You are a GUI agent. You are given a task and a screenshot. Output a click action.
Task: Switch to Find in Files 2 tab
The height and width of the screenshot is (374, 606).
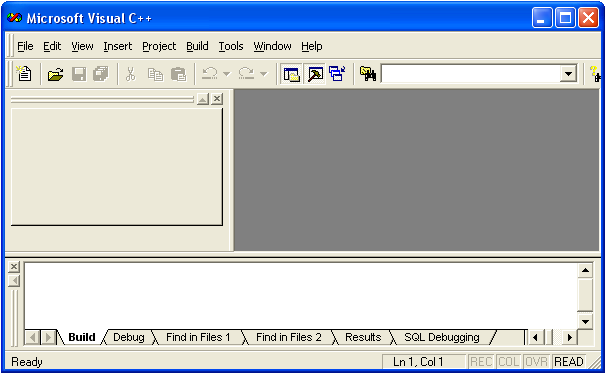point(289,337)
